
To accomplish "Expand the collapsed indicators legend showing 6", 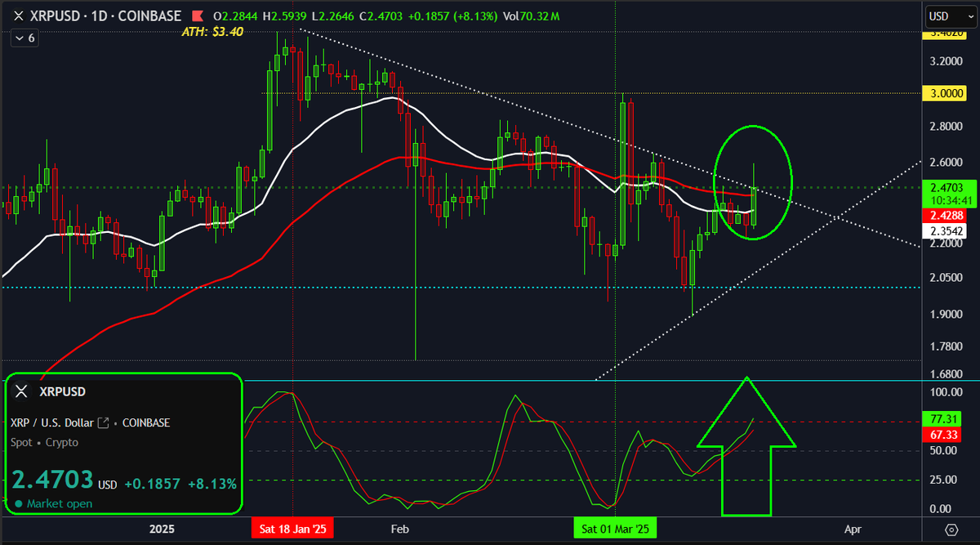I will coord(23,38).
